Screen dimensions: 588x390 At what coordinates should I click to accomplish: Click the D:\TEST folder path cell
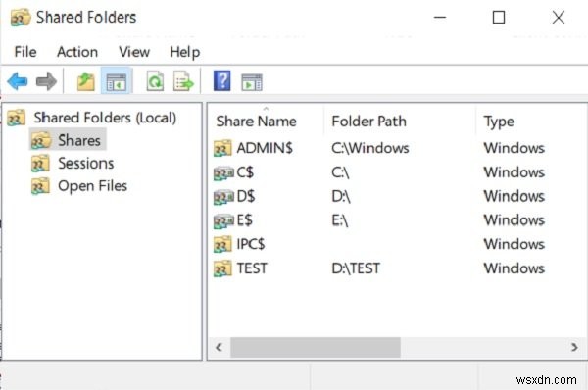356,268
